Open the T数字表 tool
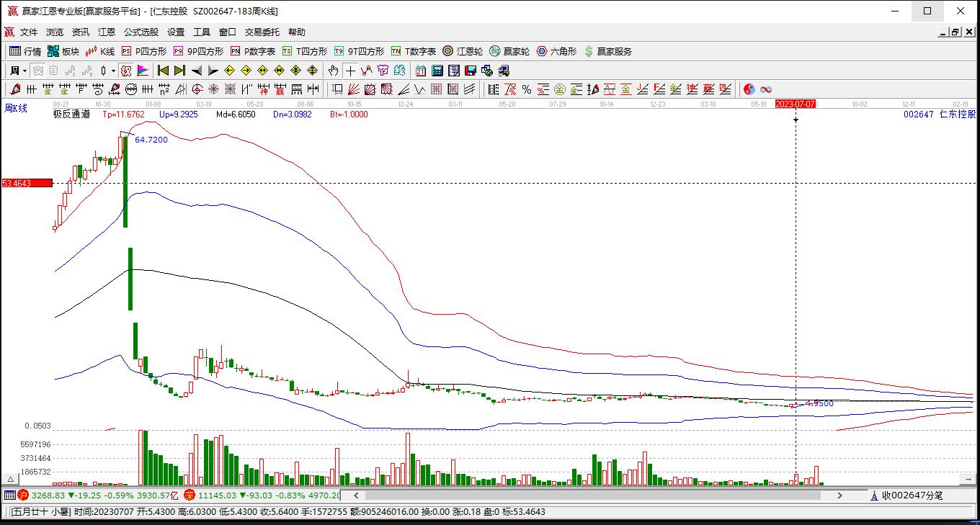Screen dimensions: 980x525 (414, 51)
